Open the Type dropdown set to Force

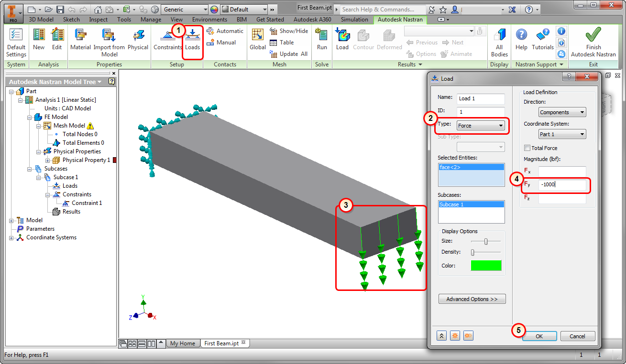pyautogui.click(x=481, y=126)
